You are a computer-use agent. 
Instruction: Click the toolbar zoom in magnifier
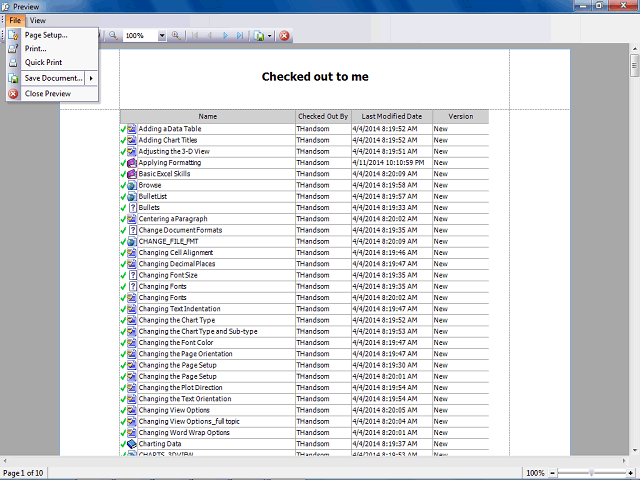pyautogui.click(x=176, y=36)
